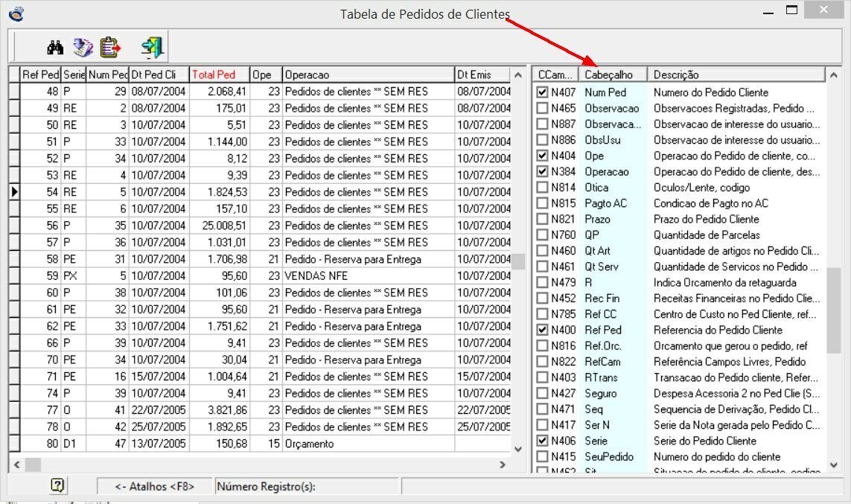Click the Dt Ped Cli cell 13/07/2005
Image resolution: width=851 pixels, height=504 pixels.
[159, 443]
